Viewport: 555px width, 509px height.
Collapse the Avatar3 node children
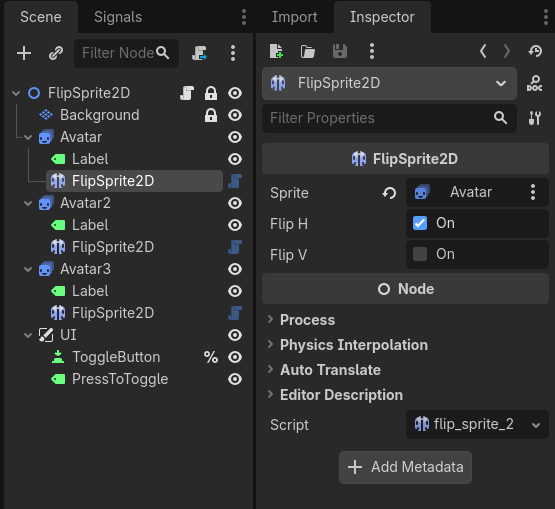click(x=28, y=269)
